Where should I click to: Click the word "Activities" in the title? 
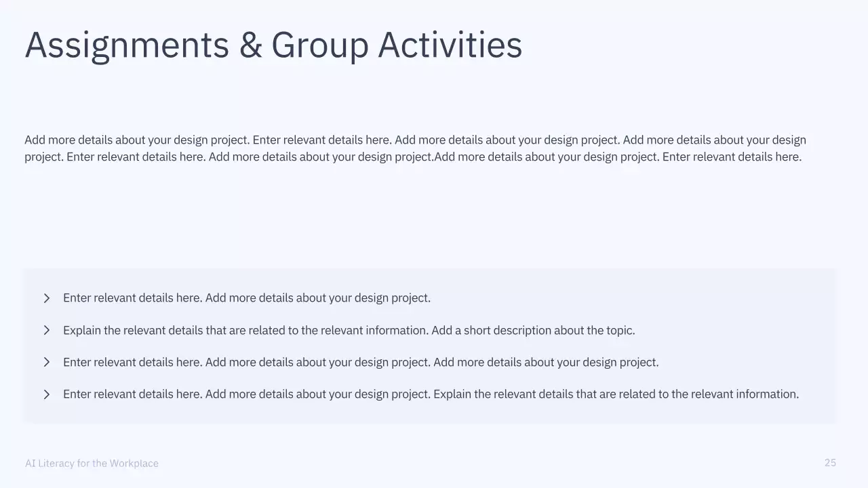(x=450, y=45)
